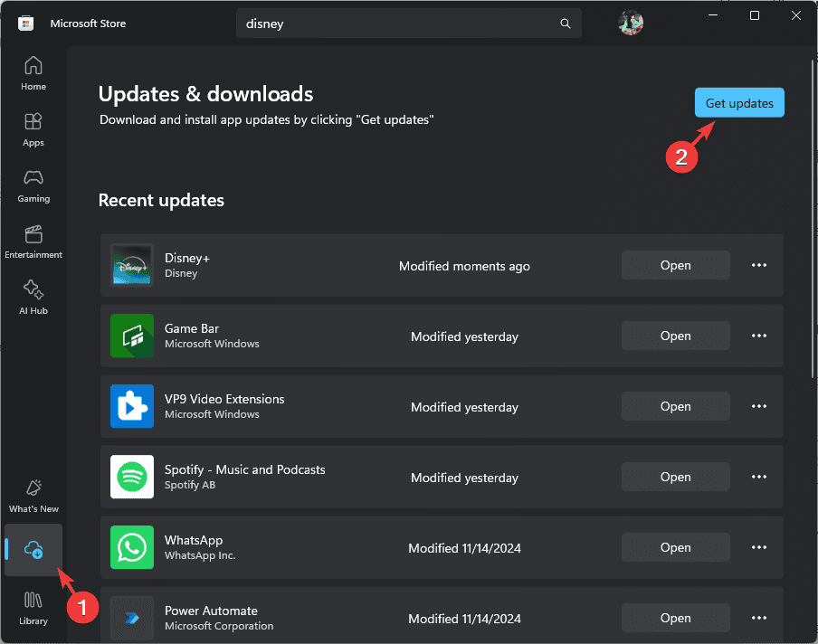Click the 'Microsoft Corporation' publisher text
Image resolution: width=818 pixels, height=644 pixels.
[219, 626]
